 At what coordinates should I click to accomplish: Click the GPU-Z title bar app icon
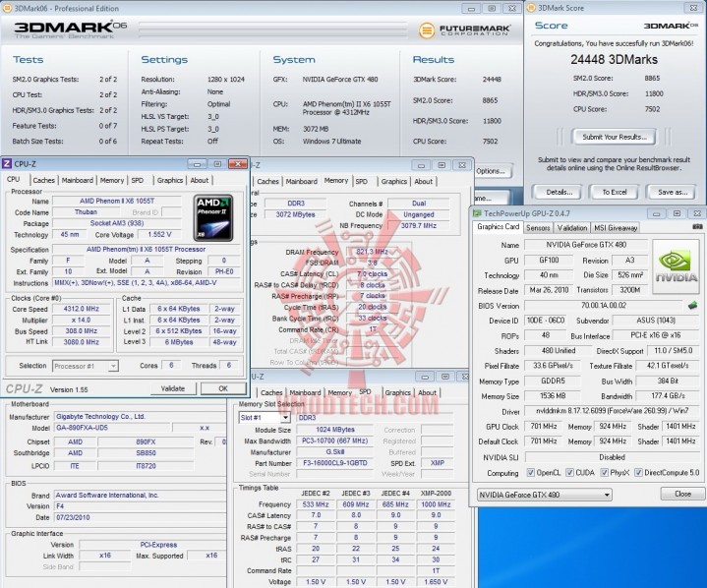478,212
